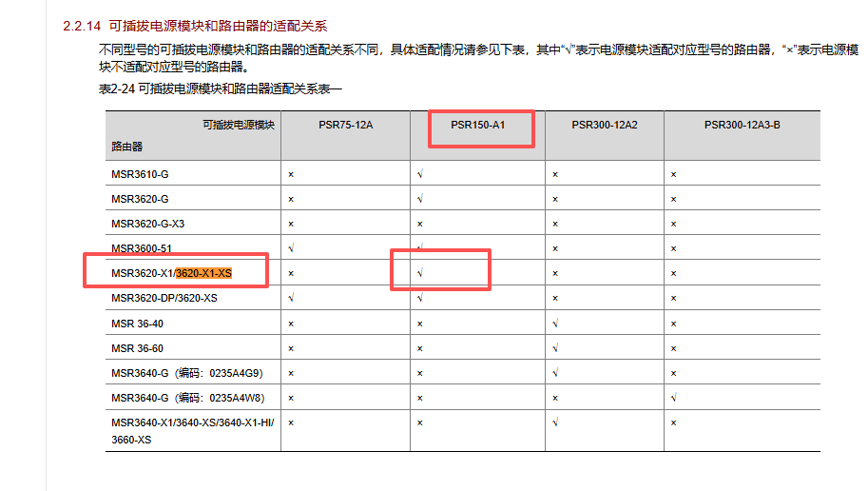
Task: Click checkmark for MSR3600-51 under PSR75-12A
Action: [x=290, y=248]
